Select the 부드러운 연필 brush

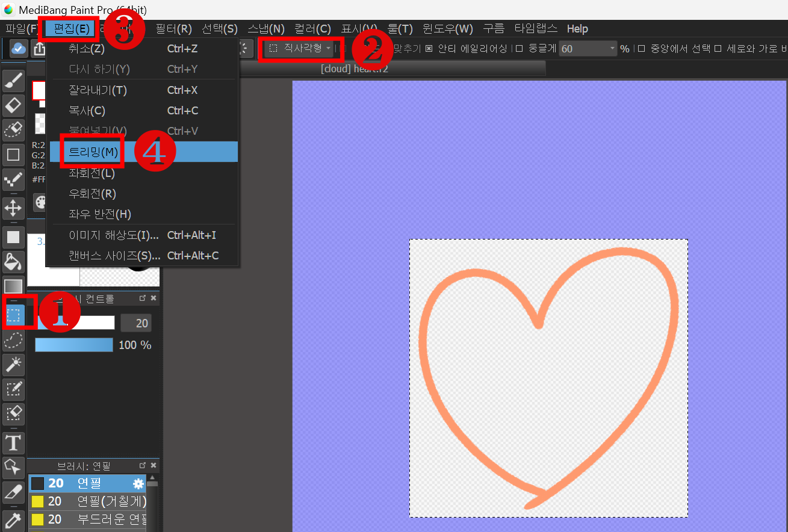(87, 519)
